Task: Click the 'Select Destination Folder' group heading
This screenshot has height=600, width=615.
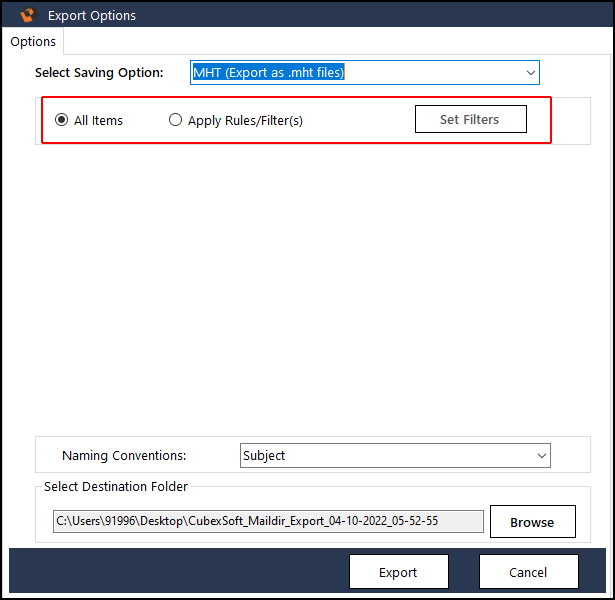Action: click(x=116, y=487)
